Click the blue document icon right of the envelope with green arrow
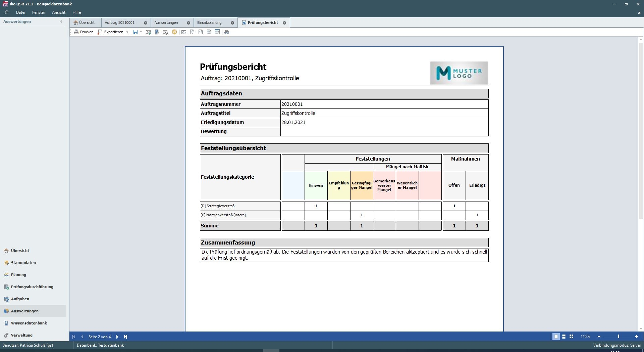644x352 pixels. point(157,32)
